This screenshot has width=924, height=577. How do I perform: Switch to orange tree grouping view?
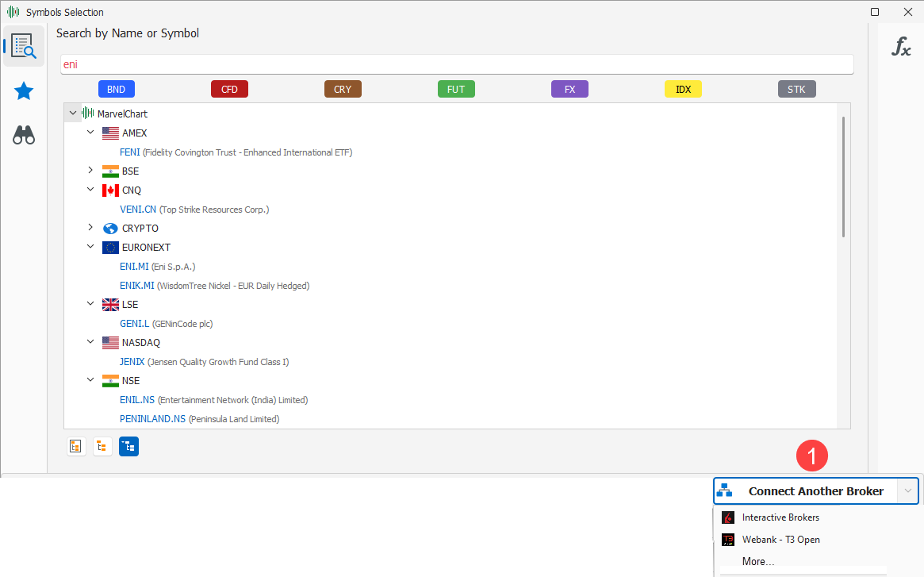tap(102, 447)
